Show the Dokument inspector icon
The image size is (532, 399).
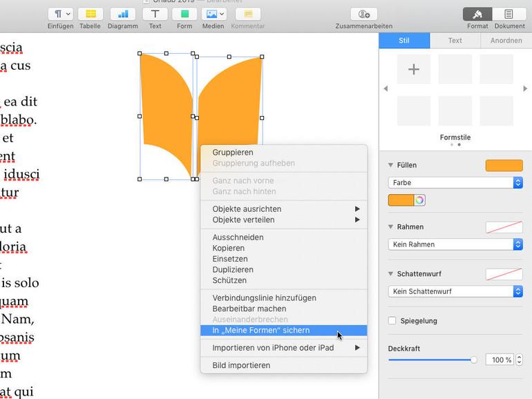(x=509, y=14)
